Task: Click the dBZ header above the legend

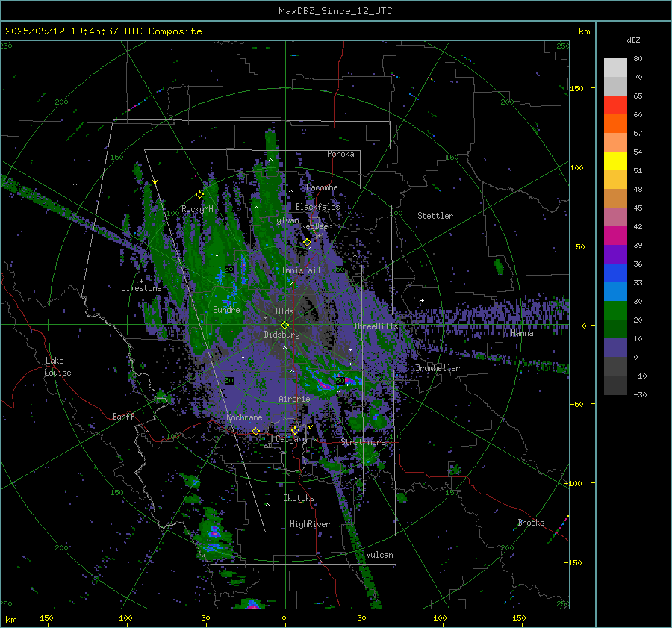Action: [633, 40]
